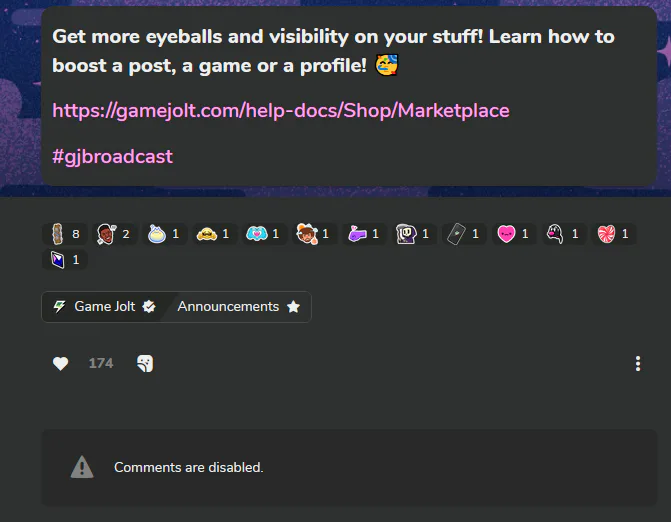
Task: Click the star icon beside Announcements
Action: coord(293,306)
